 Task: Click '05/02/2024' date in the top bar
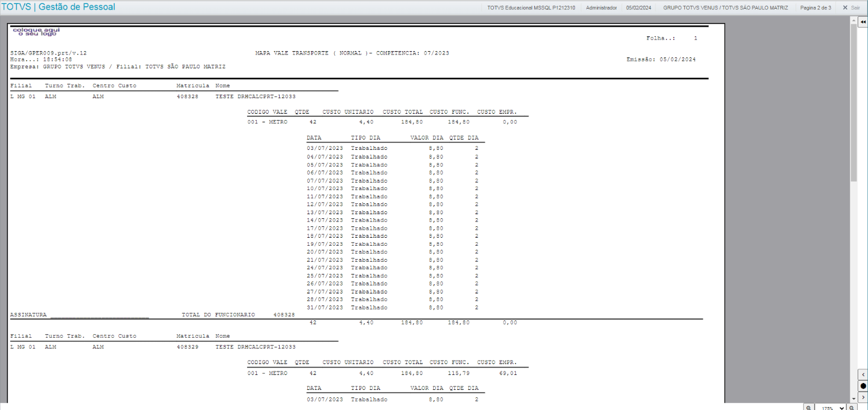(x=639, y=7)
